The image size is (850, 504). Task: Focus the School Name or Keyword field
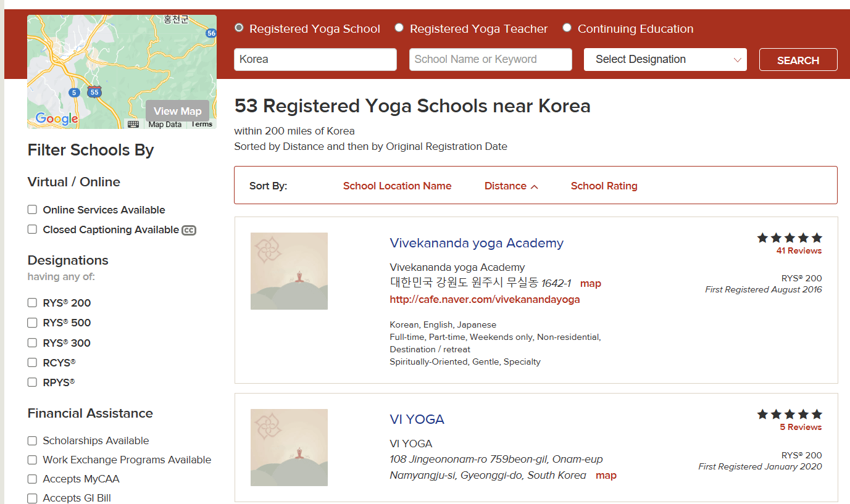pos(491,59)
